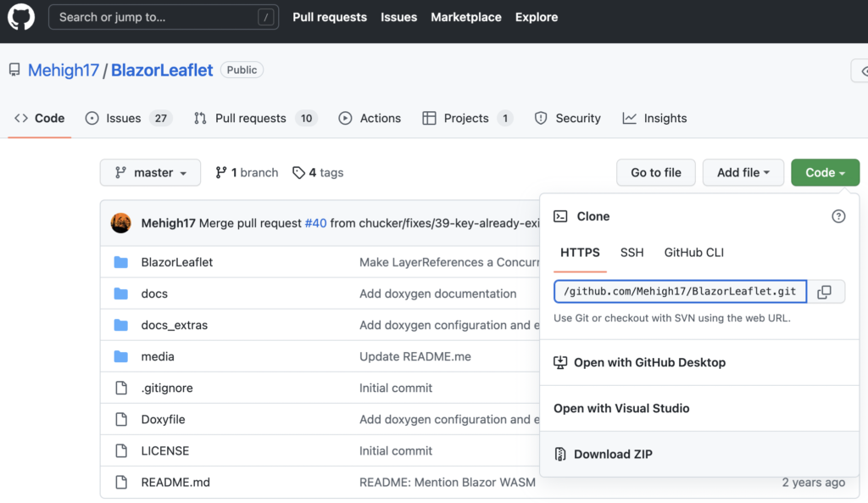Copy the clone URL with clipboard icon
This screenshot has height=503, width=868.
[x=824, y=292]
